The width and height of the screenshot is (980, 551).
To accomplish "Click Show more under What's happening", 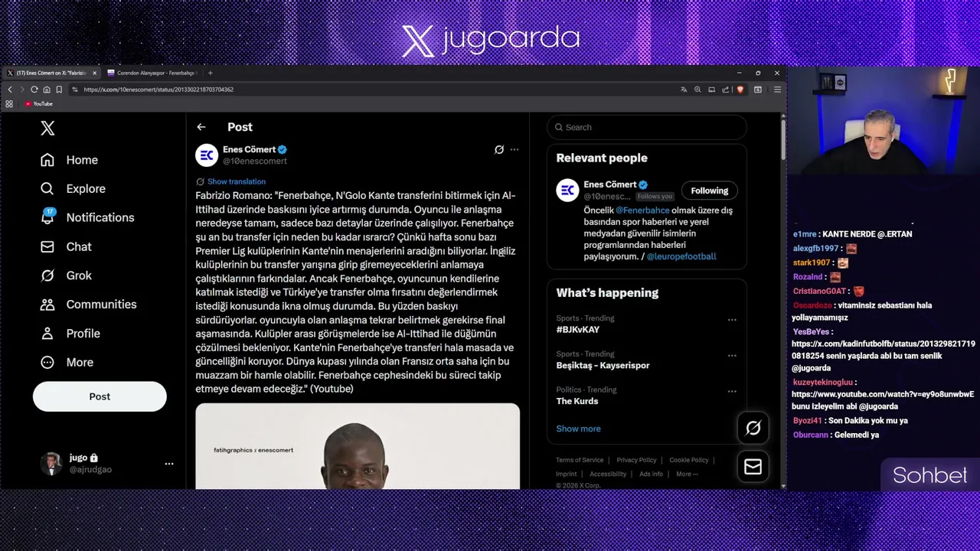I will [x=578, y=429].
